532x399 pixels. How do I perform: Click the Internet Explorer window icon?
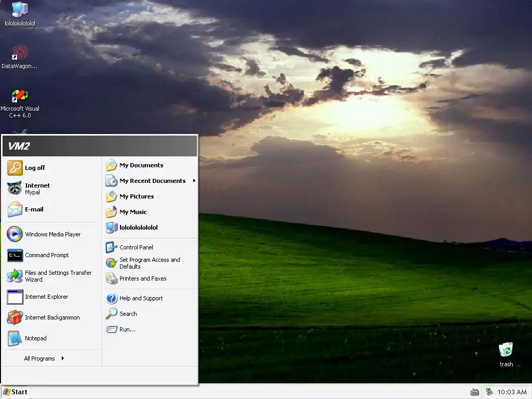coord(15,297)
